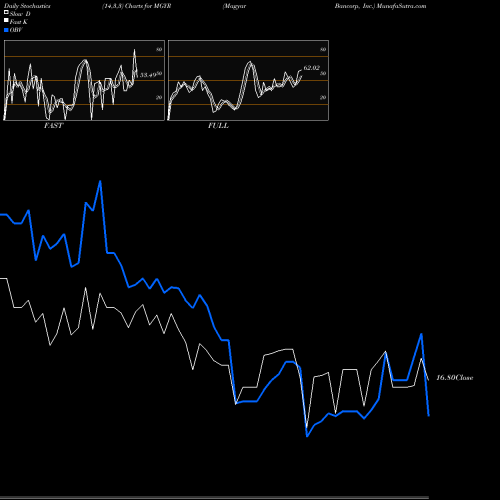Click the Fast K legend swatch
Screen dimensions: 500x500
click(x=6, y=21)
